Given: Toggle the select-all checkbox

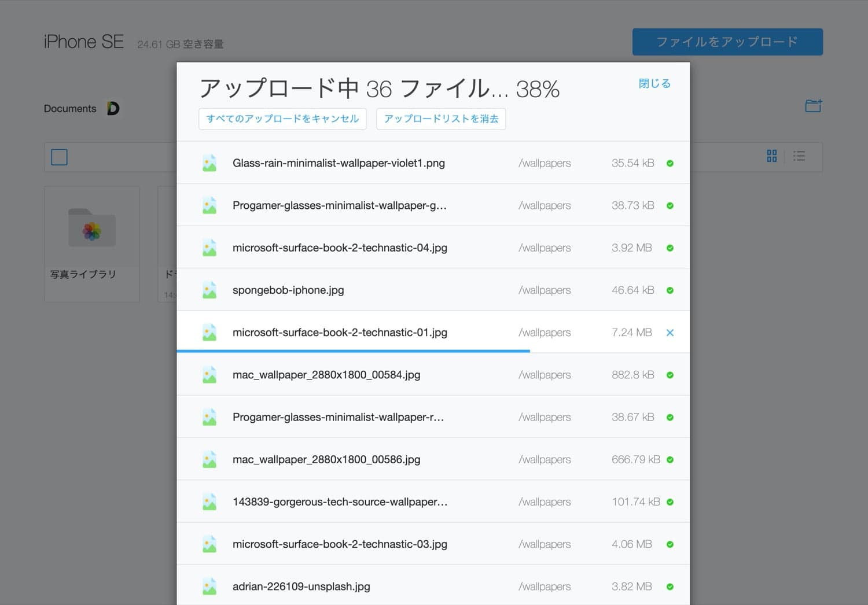Looking at the screenshot, I should pos(59,157).
